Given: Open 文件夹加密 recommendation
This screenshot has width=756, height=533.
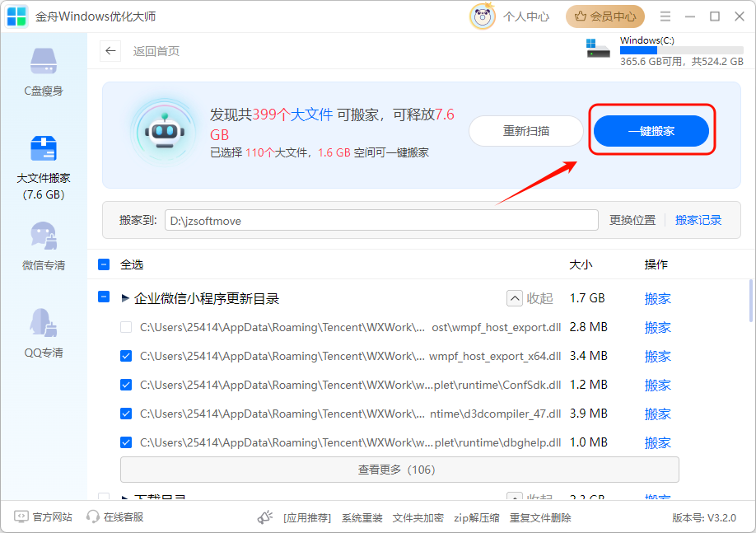Looking at the screenshot, I should (x=418, y=517).
